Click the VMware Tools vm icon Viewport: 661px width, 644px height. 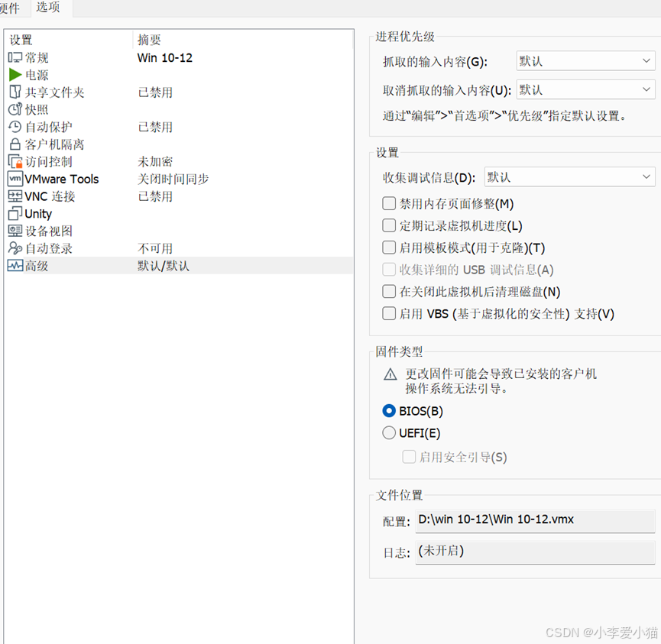(15, 179)
